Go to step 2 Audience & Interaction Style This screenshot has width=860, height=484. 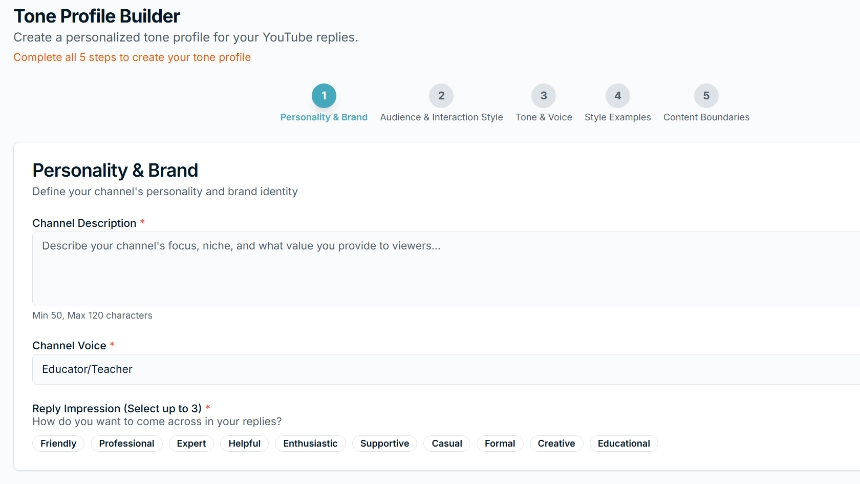pos(441,96)
